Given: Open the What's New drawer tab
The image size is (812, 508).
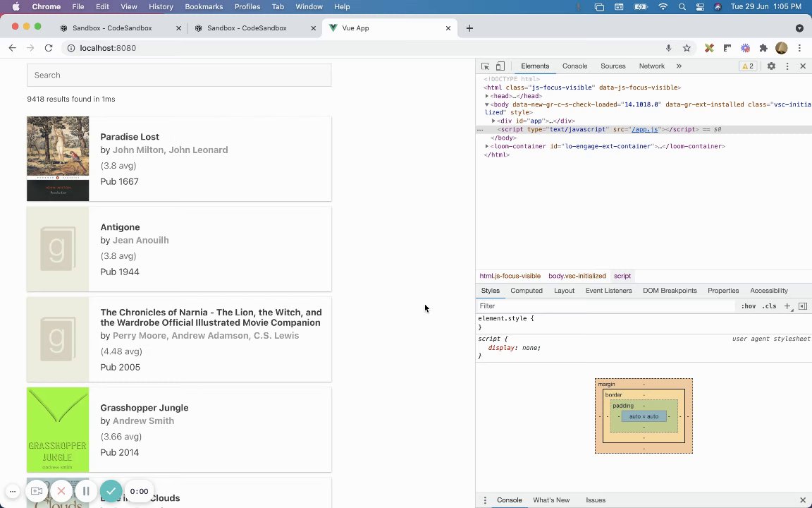Looking at the screenshot, I should tap(551, 500).
